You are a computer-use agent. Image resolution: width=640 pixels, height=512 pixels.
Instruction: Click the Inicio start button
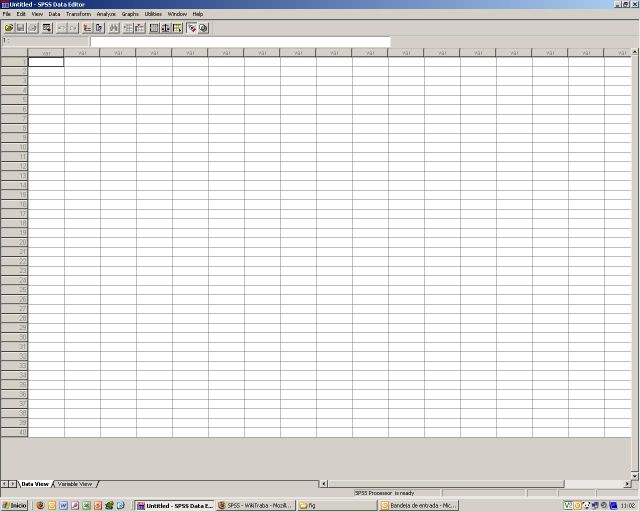15,505
